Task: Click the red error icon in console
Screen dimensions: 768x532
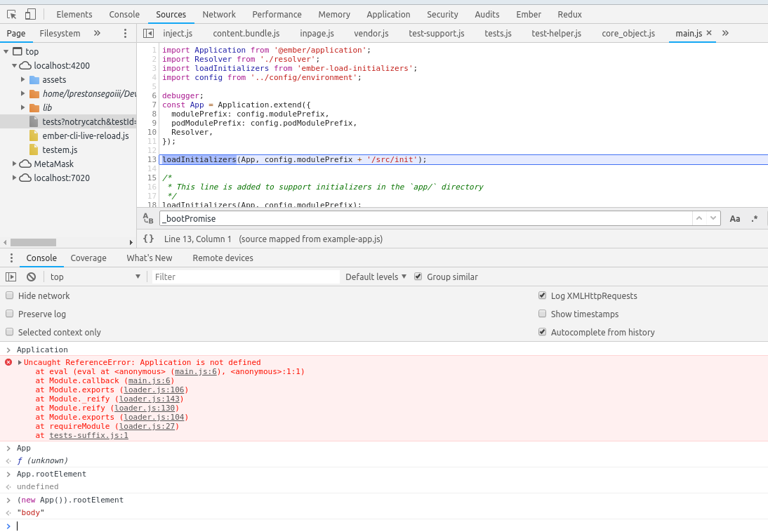Action: pyautogui.click(x=8, y=362)
